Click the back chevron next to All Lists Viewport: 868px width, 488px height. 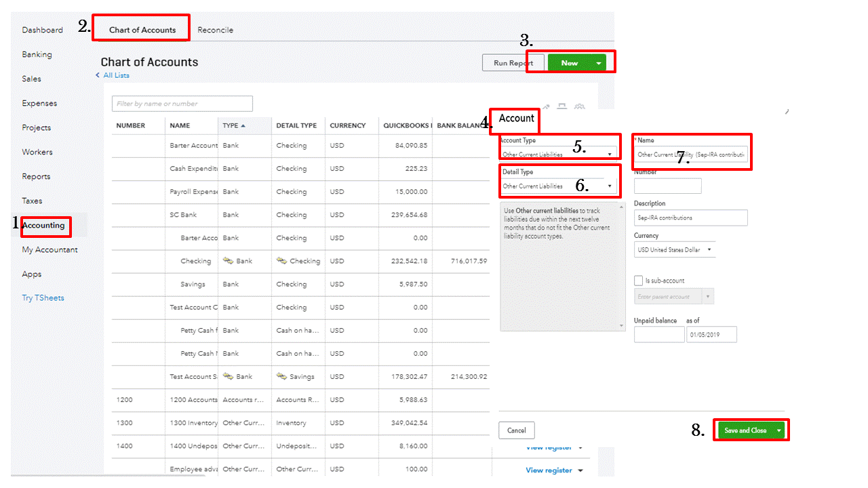98,75
